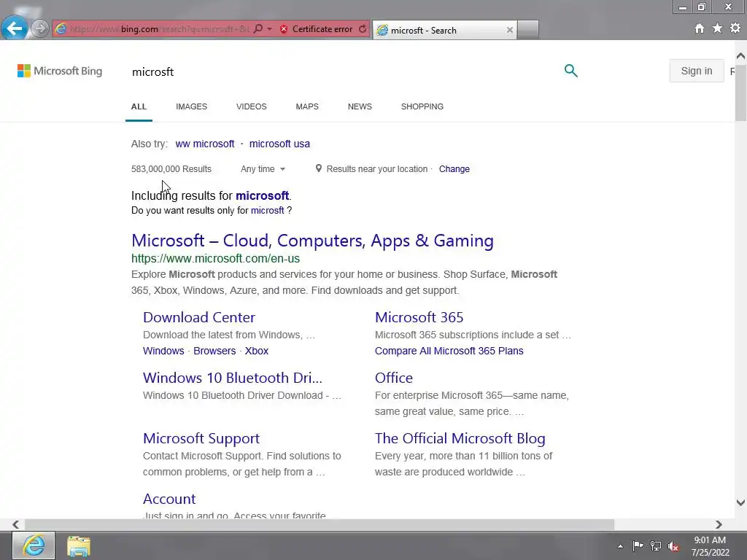The height and width of the screenshot is (560, 747).
Task: Open the Action Center flag icon
Action: click(x=638, y=546)
